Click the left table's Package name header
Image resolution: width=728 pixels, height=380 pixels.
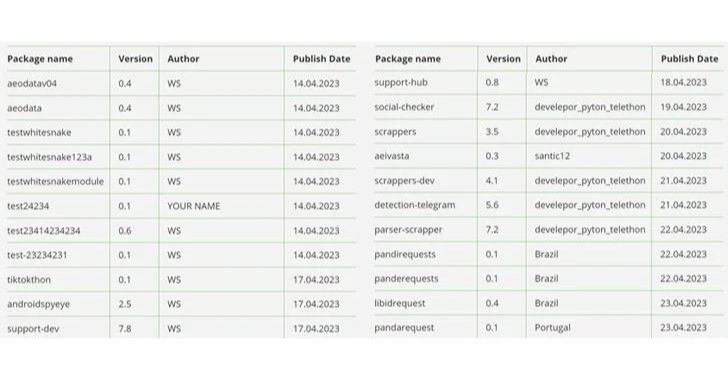[40, 59]
